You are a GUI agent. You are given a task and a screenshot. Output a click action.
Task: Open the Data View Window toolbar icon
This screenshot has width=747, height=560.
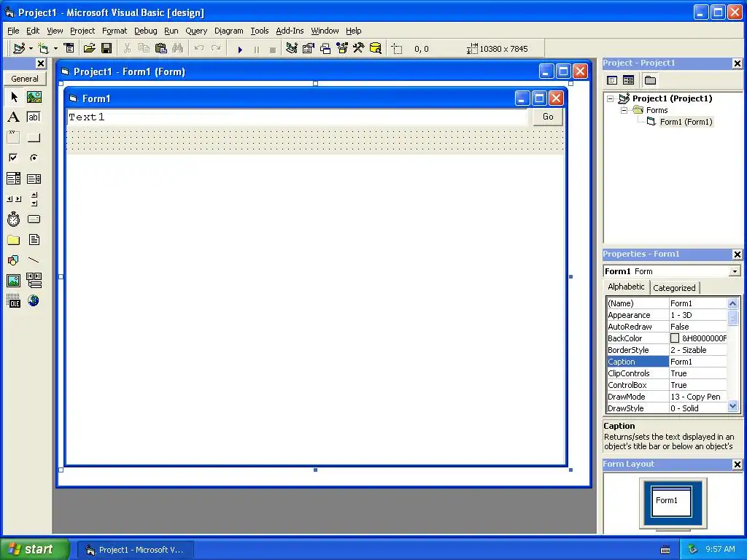click(376, 48)
